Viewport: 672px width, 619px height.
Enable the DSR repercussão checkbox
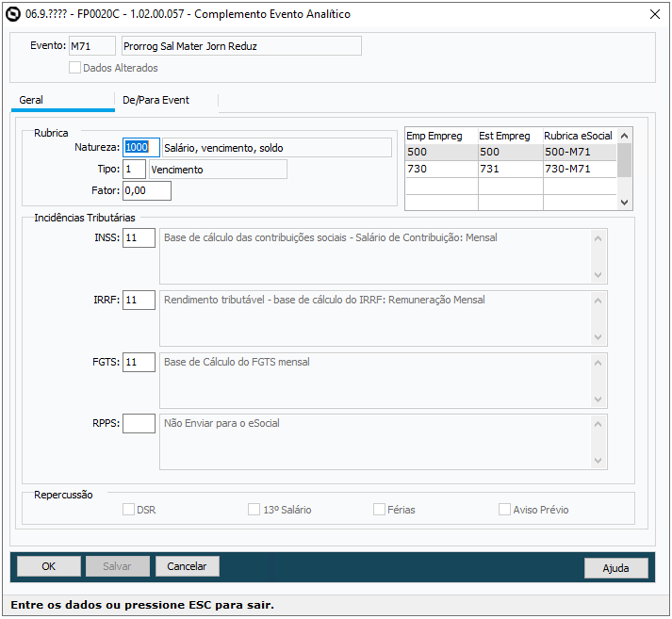pos(128,510)
